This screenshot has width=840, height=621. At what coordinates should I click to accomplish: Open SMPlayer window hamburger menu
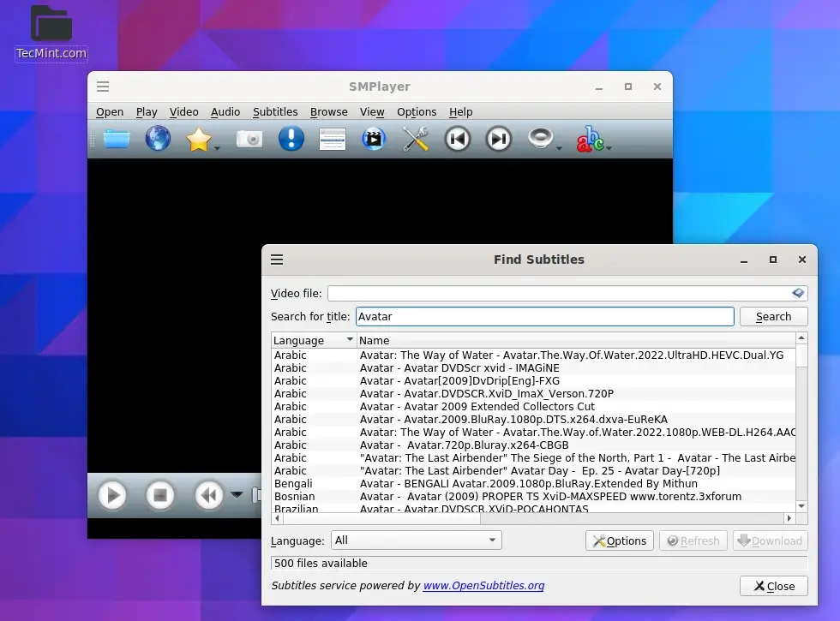pos(103,87)
